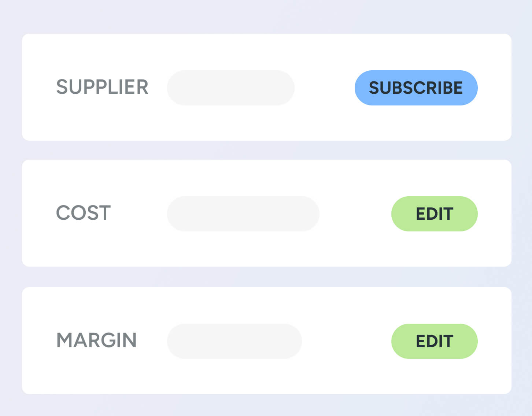Hit the green EDIT button beside Cost
532x416 pixels.
[x=434, y=214]
